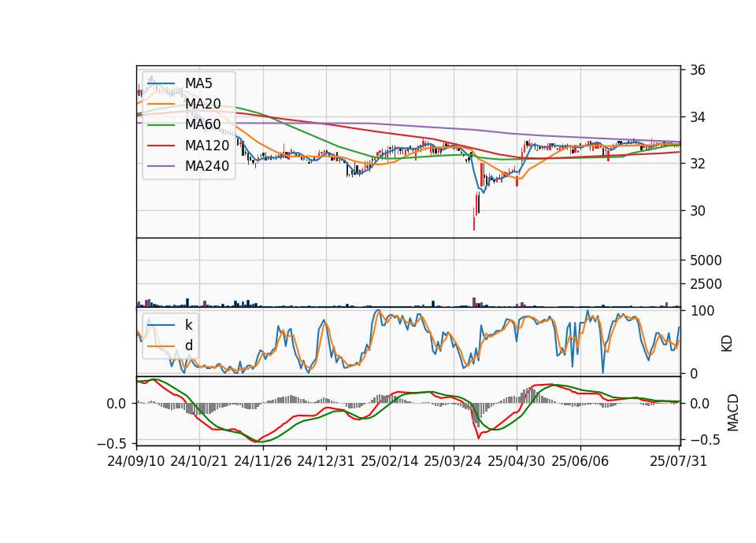Click the left MACD axis value −0.5
Viewport: 756px width, 543px height.
[x=113, y=443]
